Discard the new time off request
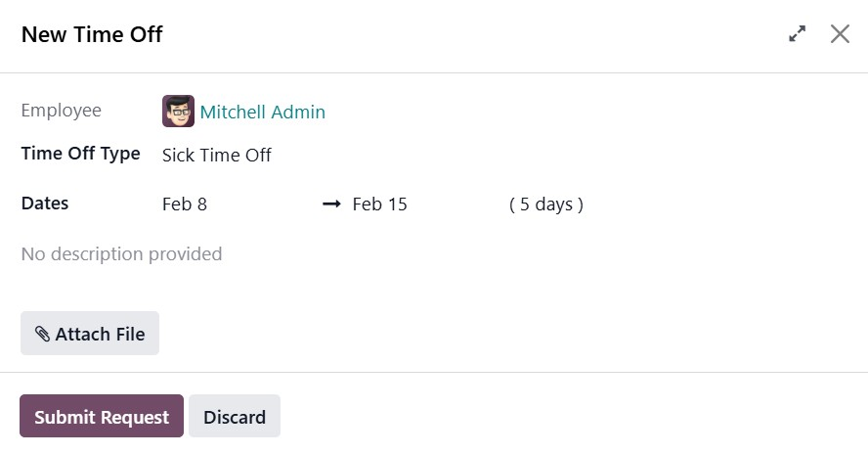This screenshot has width=868, height=454. 235,417
